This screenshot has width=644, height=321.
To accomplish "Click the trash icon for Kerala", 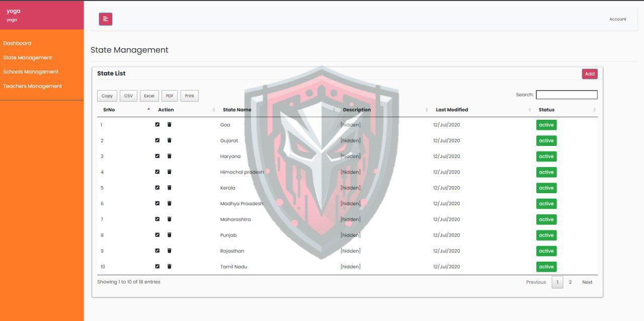I will point(170,188).
